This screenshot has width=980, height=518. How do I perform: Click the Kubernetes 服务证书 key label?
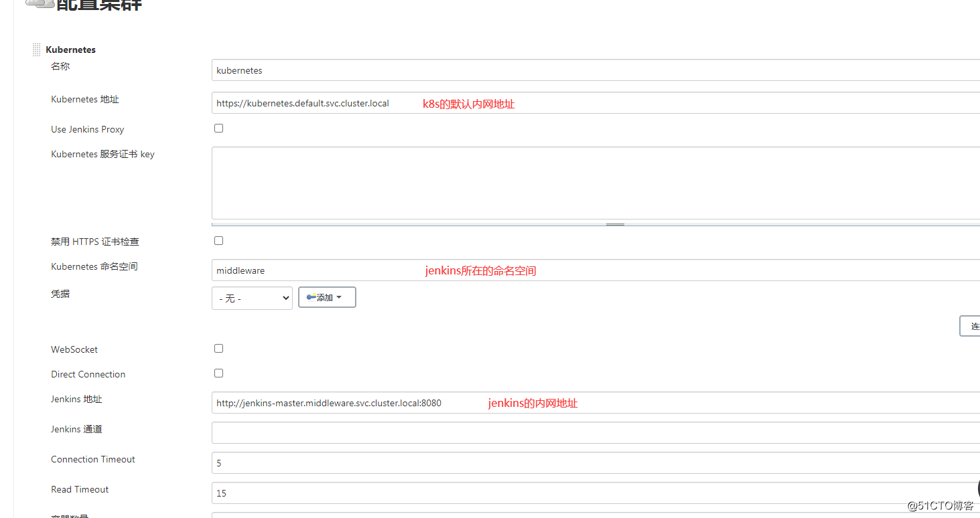[x=102, y=154]
